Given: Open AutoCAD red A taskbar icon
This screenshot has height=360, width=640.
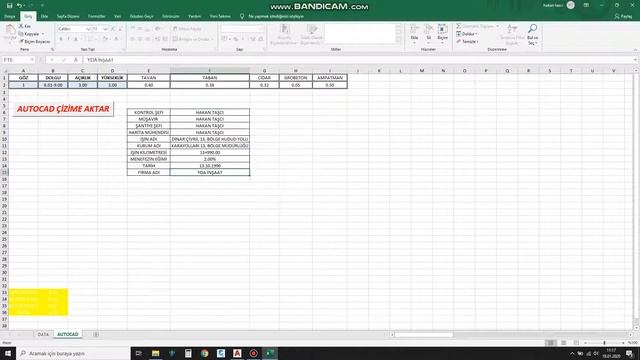Looking at the screenshot, I should click(x=237, y=353).
